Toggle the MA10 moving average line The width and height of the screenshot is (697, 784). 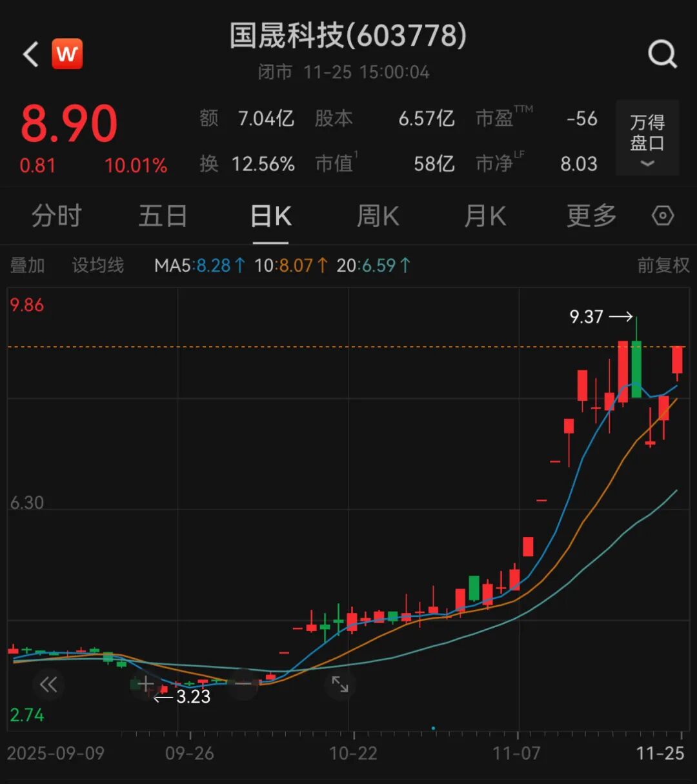click(292, 265)
